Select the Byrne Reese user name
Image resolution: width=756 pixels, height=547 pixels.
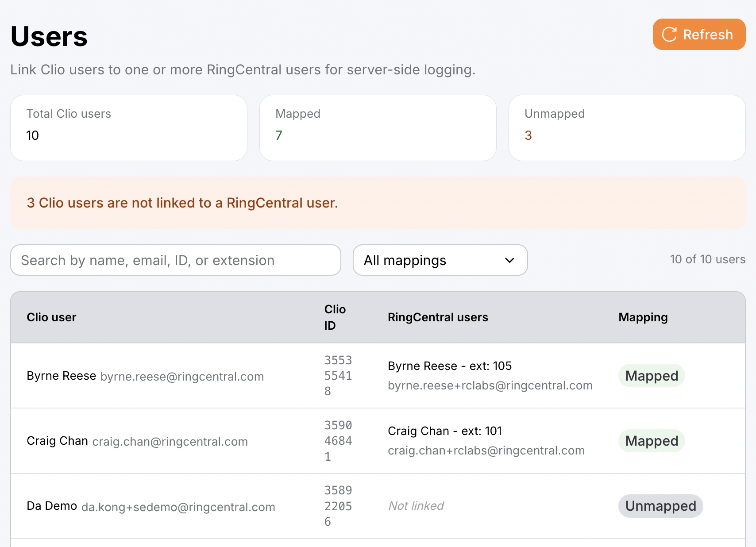coord(61,376)
